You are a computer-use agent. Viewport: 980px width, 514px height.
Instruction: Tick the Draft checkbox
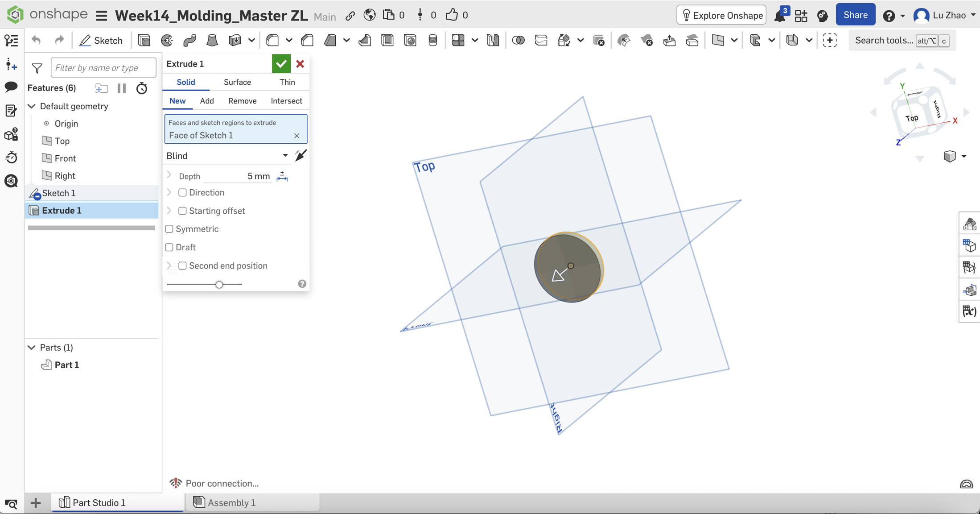(x=169, y=247)
